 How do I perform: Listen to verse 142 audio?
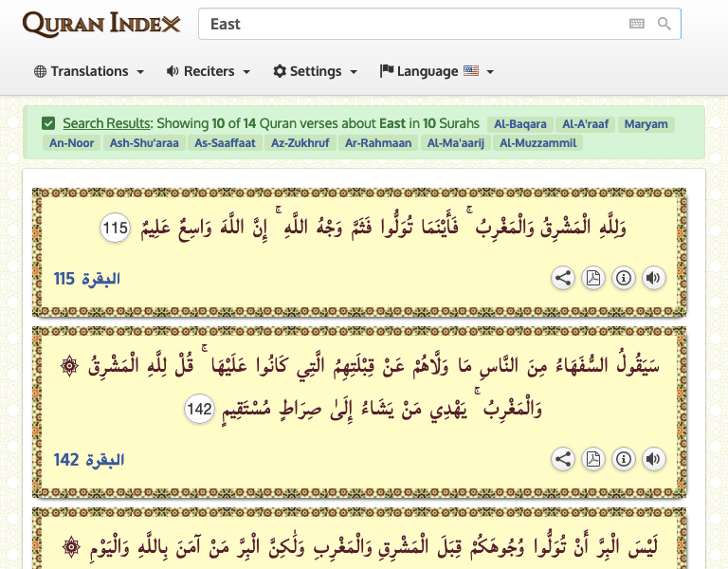[x=653, y=460]
